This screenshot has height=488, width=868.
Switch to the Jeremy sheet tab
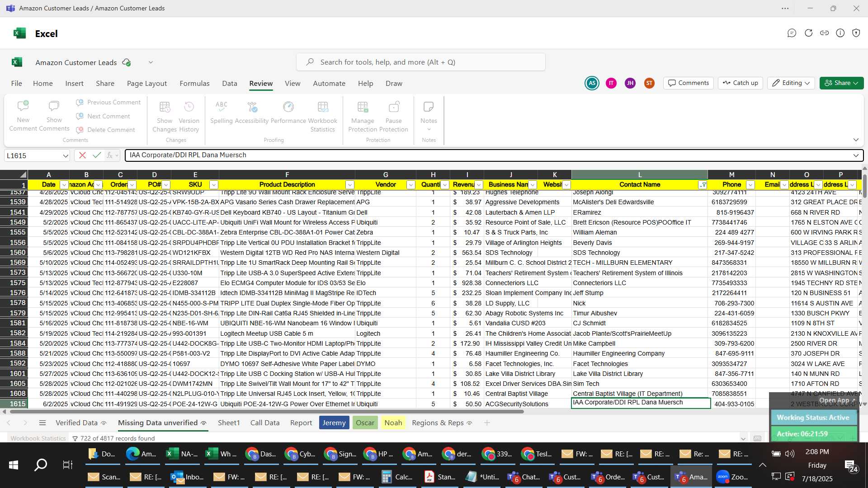[x=334, y=423]
